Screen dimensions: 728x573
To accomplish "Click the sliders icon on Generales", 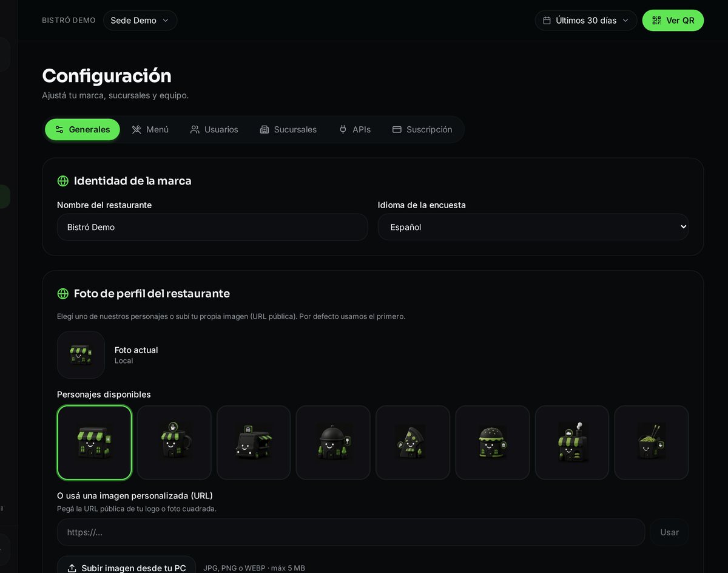I will point(59,129).
